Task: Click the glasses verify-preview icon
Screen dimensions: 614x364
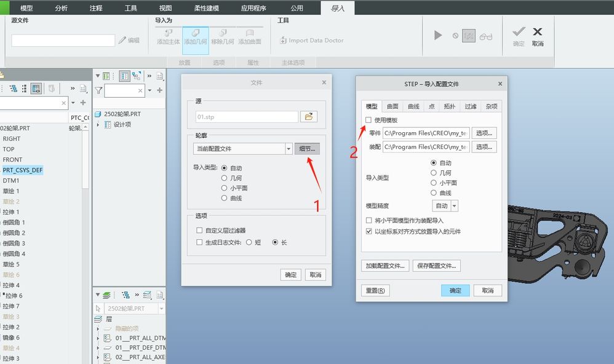Action: [486, 37]
